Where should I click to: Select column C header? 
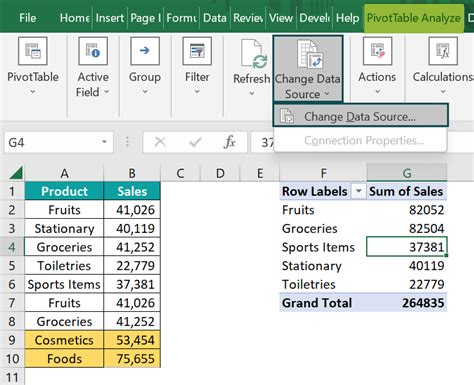pyautogui.click(x=180, y=173)
